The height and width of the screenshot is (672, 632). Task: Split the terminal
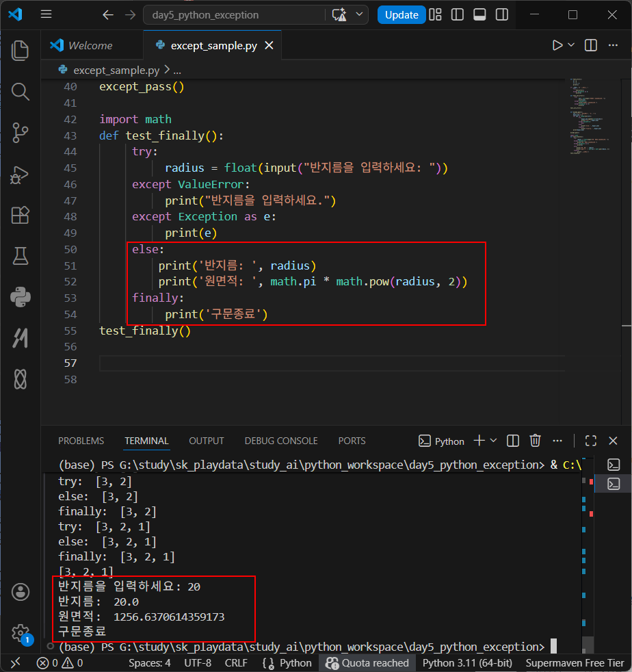(513, 441)
